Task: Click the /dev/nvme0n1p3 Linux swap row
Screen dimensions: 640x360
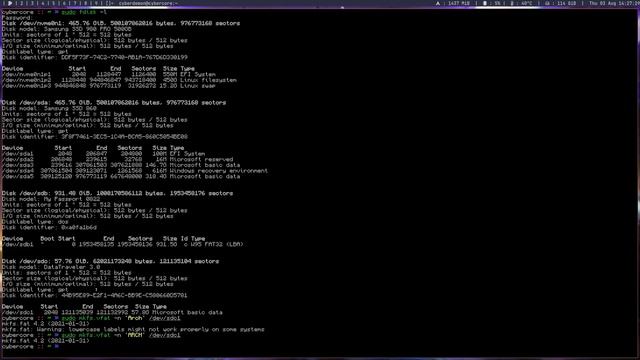Action: pos(109,86)
